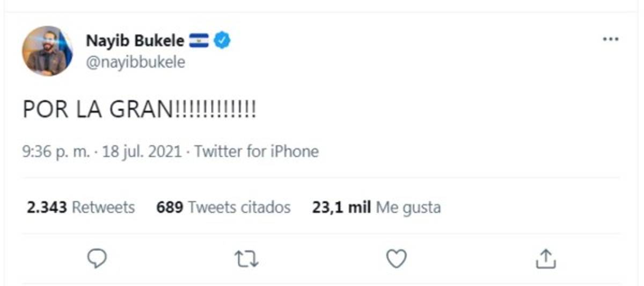Click the blue verified badge
Screen dimensions: 644x286
tap(223, 41)
